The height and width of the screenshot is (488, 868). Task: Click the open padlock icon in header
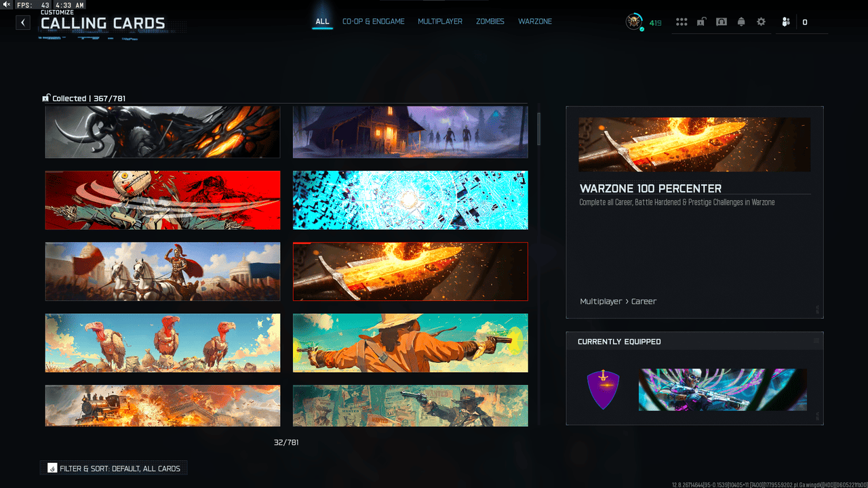(701, 22)
